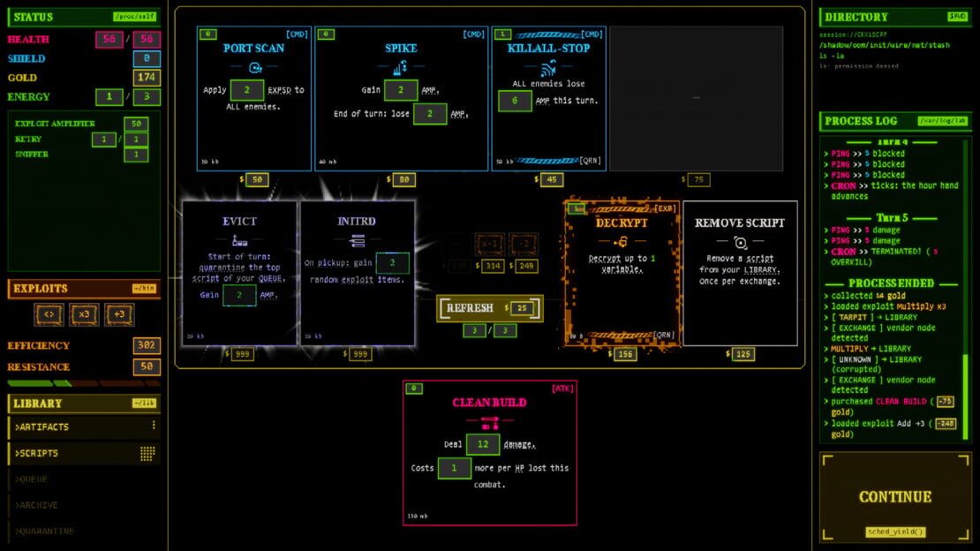This screenshot has width=980, height=551.
Task: Click the Continue button
Action: coord(895,496)
